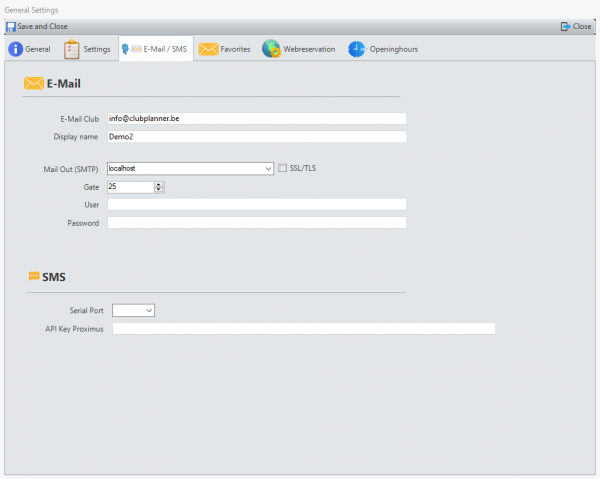600x479 pixels.
Task: Click the Close icon at top right
Action: 566,26
